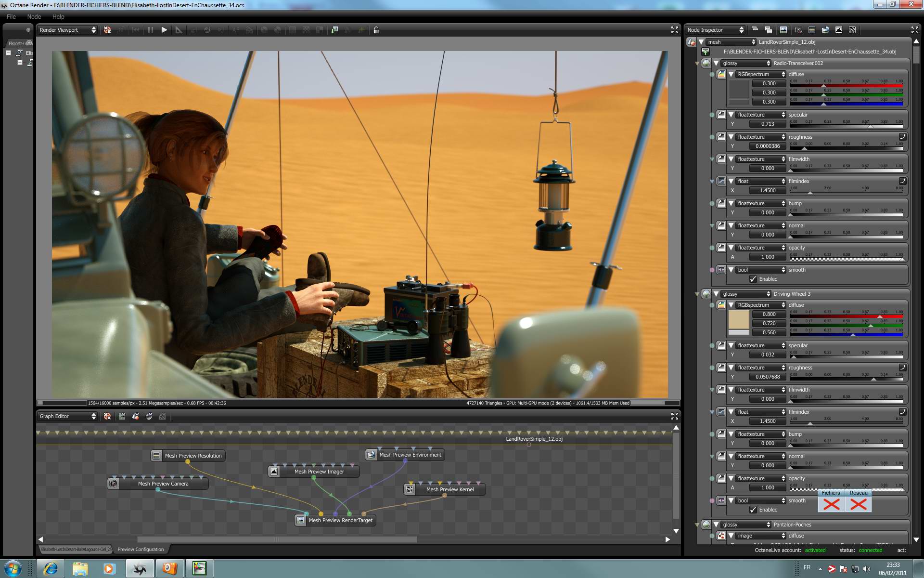The width and height of the screenshot is (924, 578).
Task: Open the Node menu
Action: [x=34, y=16]
